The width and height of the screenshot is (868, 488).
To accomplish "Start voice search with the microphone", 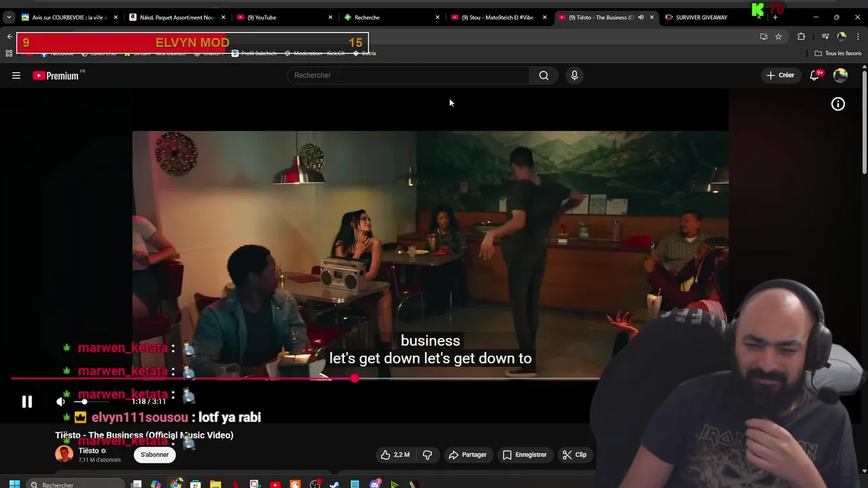I will [x=574, y=75].
